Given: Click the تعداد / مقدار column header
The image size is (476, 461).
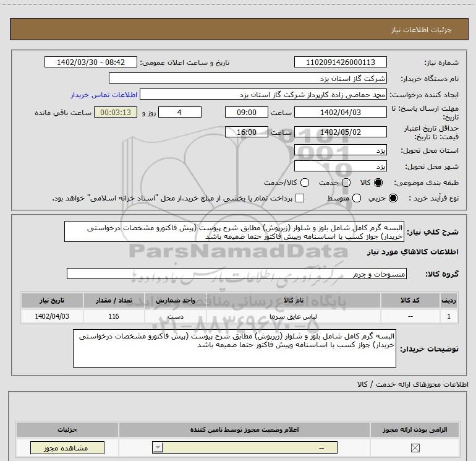Looking at the screenshot, I should (114, 300).
